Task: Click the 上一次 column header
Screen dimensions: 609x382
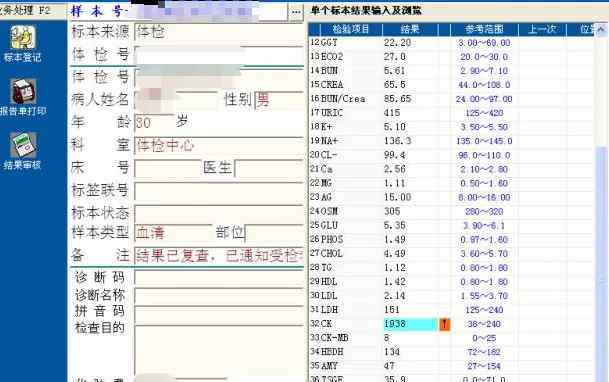Action: coord(542,29)
